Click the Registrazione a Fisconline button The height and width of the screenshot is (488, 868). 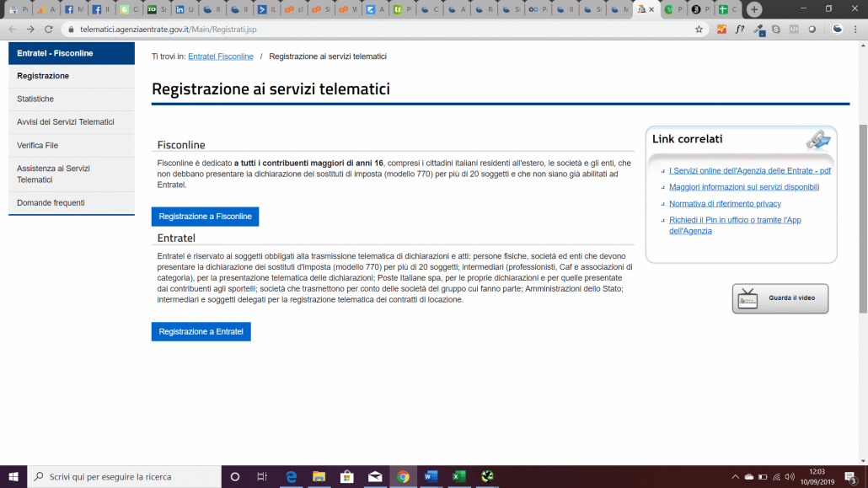point(206,217)
